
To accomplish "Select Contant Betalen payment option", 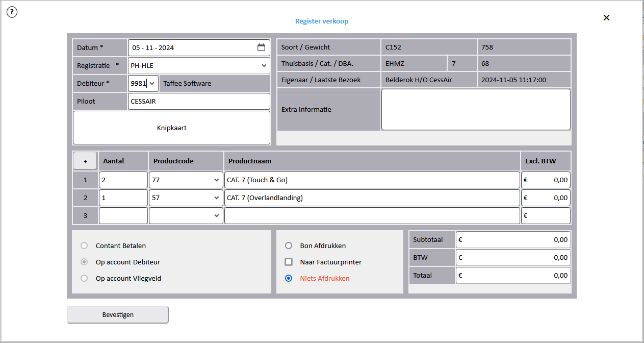I will (85, 246).
